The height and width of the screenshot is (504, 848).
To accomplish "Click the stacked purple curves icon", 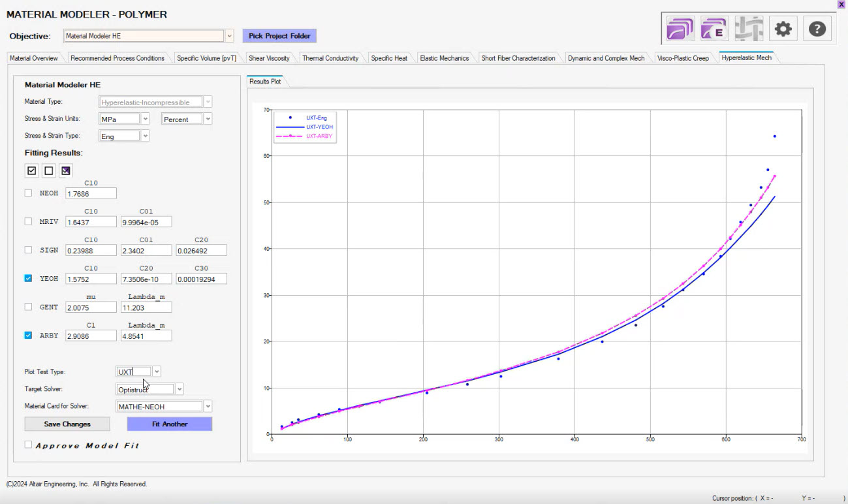I will (x=680, y=29).
